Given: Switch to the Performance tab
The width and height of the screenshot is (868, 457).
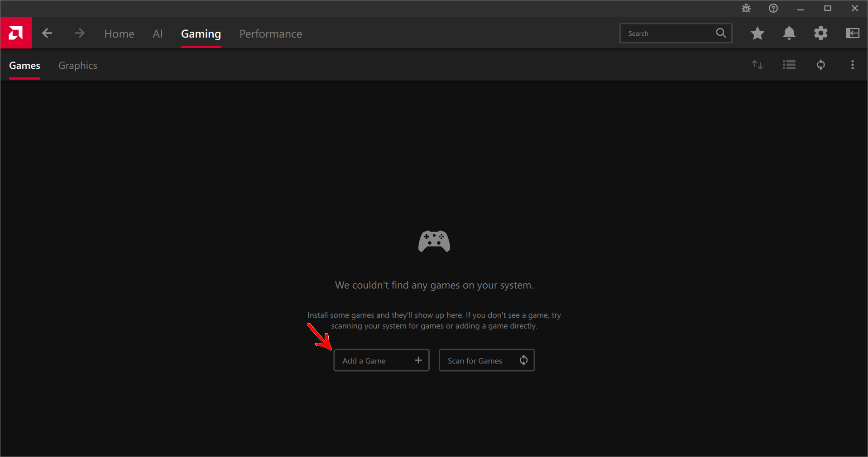Looking at the screenshot, I should click(271, 34).
